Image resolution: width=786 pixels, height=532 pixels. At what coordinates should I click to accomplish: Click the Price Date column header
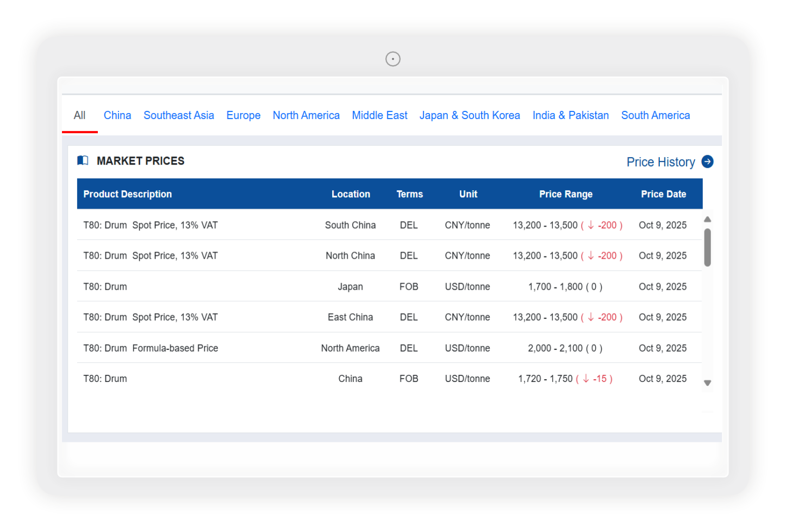[663, 194]
